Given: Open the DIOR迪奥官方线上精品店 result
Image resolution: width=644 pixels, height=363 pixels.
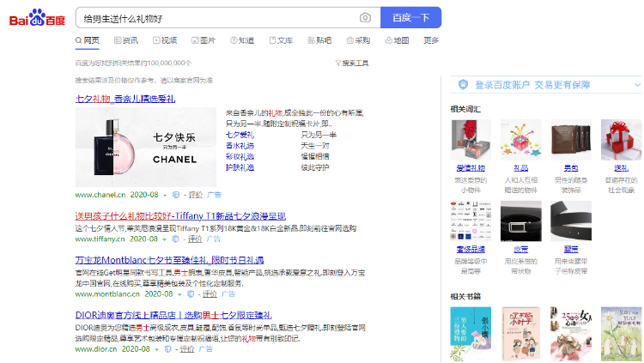Looking at the screenshot, I should click(x=173, y=315).
